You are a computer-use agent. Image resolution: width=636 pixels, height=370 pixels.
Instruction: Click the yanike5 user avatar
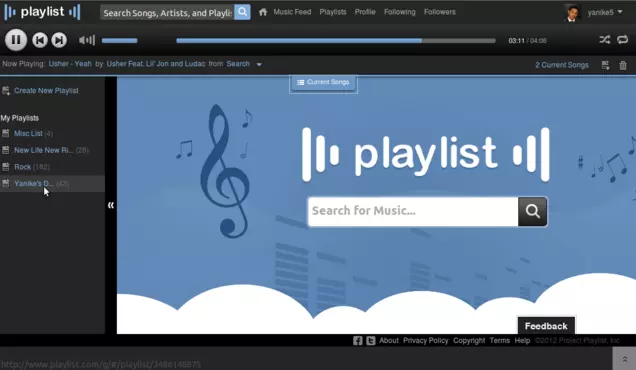pyautogui.click(x=572, y=13)
